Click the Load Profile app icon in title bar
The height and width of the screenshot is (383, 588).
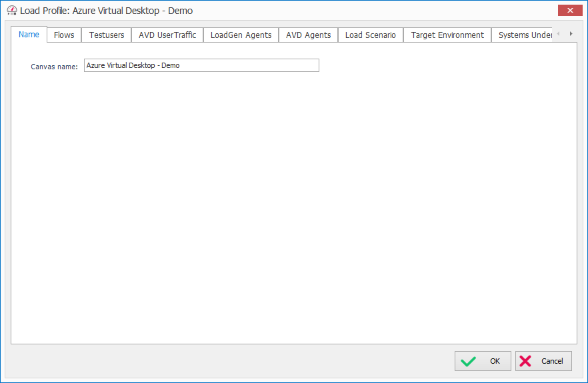11,11
